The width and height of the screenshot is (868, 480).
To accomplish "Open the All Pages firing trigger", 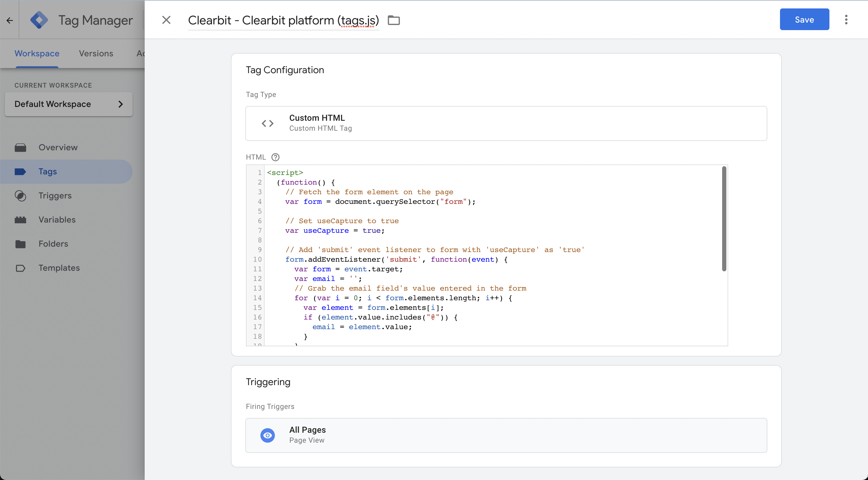I will 506,435.
